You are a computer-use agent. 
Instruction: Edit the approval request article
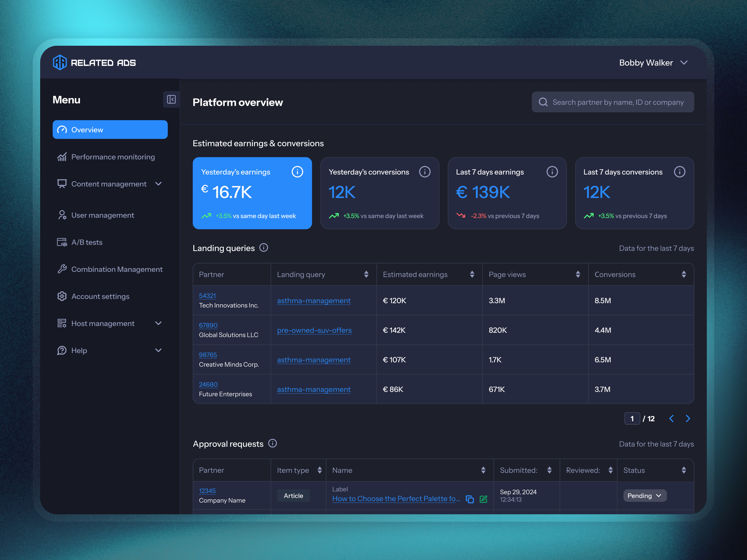[x=483, y=499]
